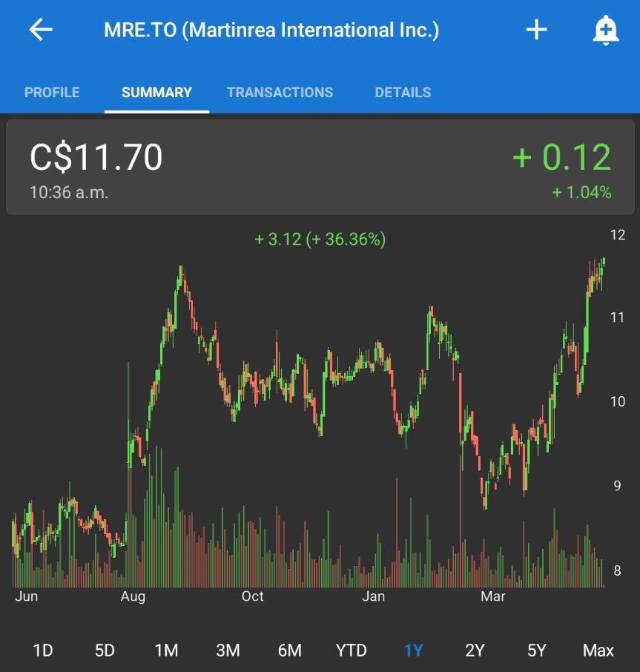Tap the Aug label on chart axis

[133, 596]
